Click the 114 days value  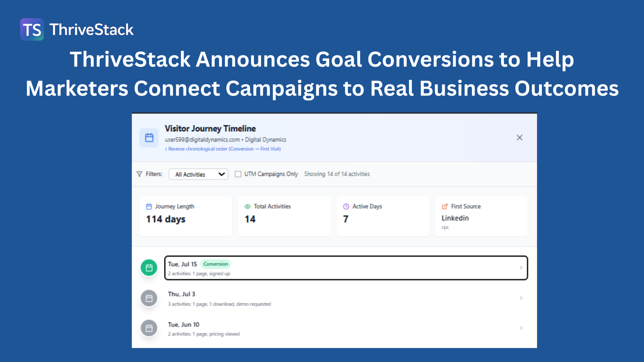pos(166,219)
